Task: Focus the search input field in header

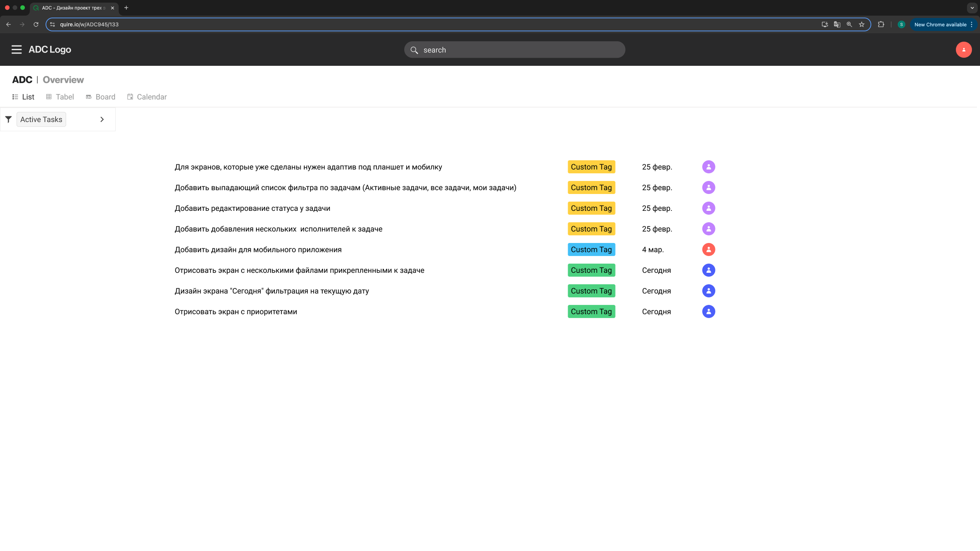Action: tap(514, 50)
